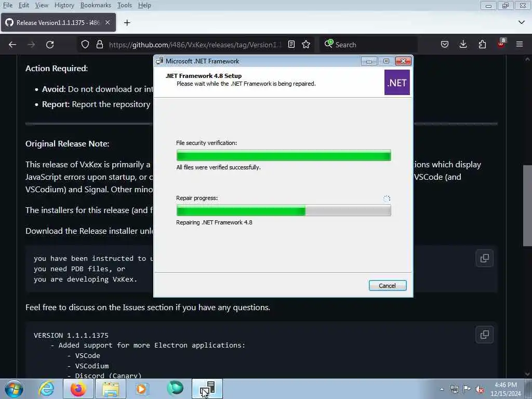Viewport: 532px width, 399px height.
Task: Copy the release installer note code block
Action: (x=485, y=258)
